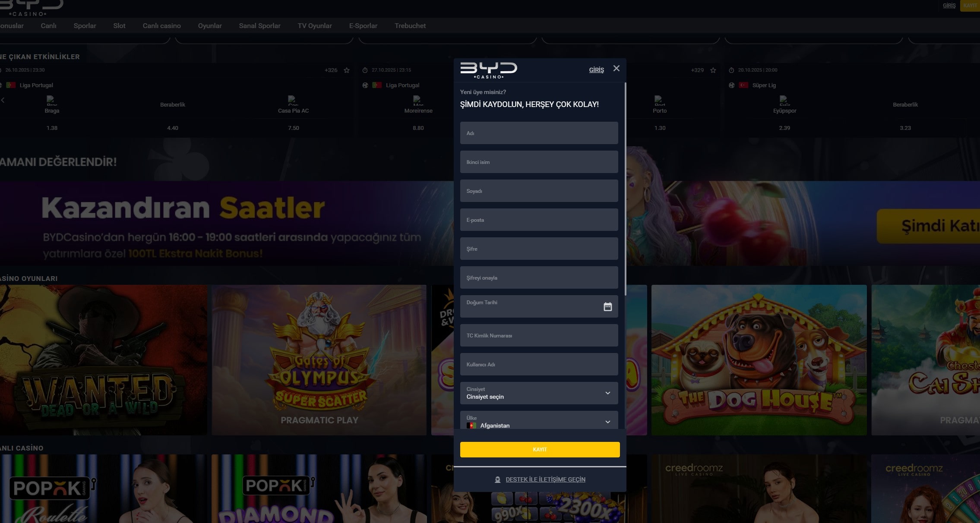The image size is (980, 523).
Task: Click the clock icon beside 27.10.2025 | 23:15
Action: (365, 70)
